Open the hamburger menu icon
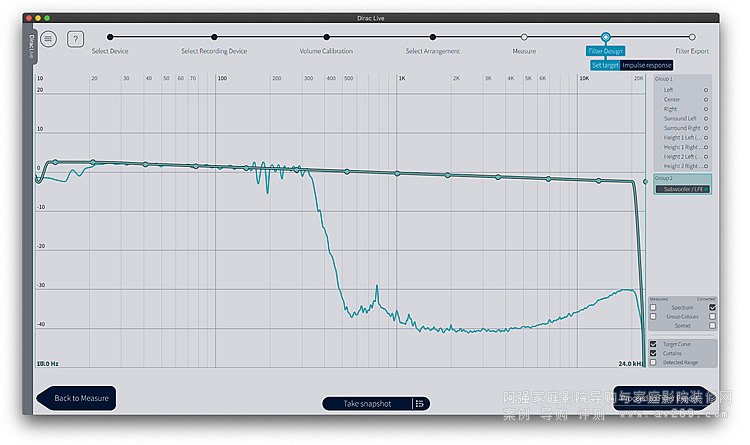The image size is (750, 445). 48,39
